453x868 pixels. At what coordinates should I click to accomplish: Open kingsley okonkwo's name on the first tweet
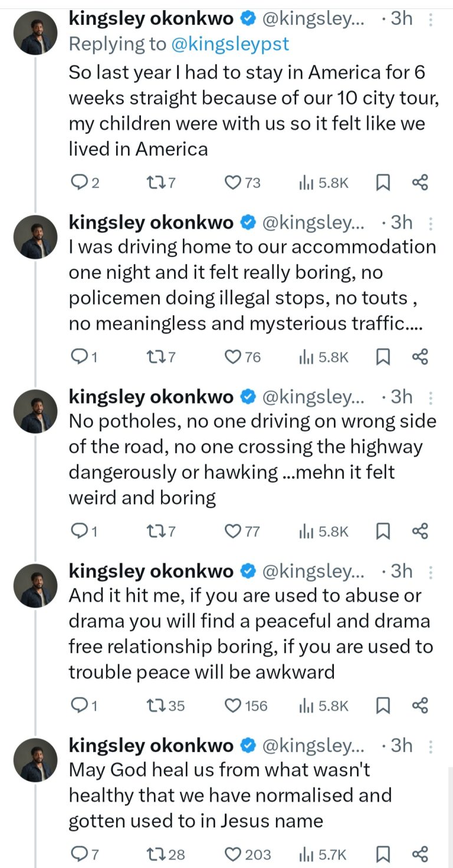click(152, 19)
